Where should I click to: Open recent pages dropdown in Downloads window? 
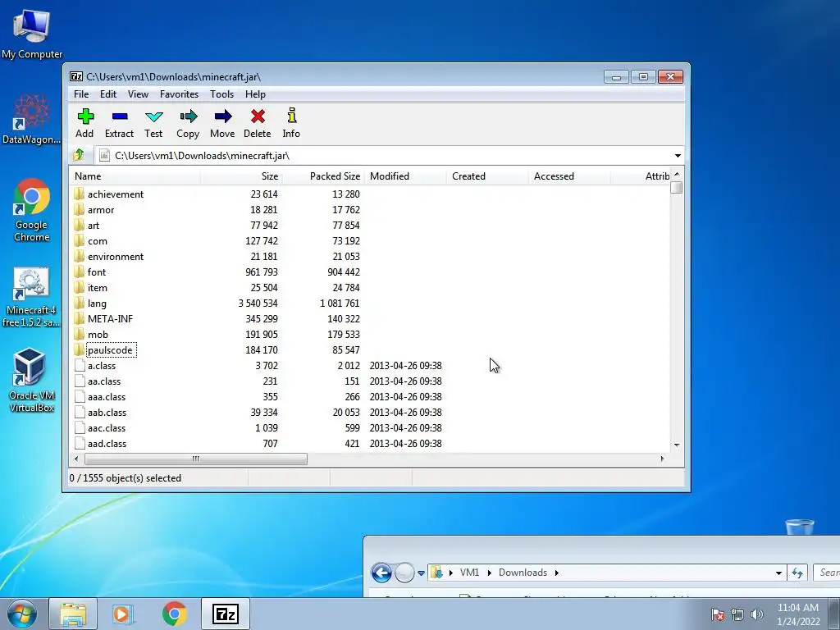pos(421,573)
